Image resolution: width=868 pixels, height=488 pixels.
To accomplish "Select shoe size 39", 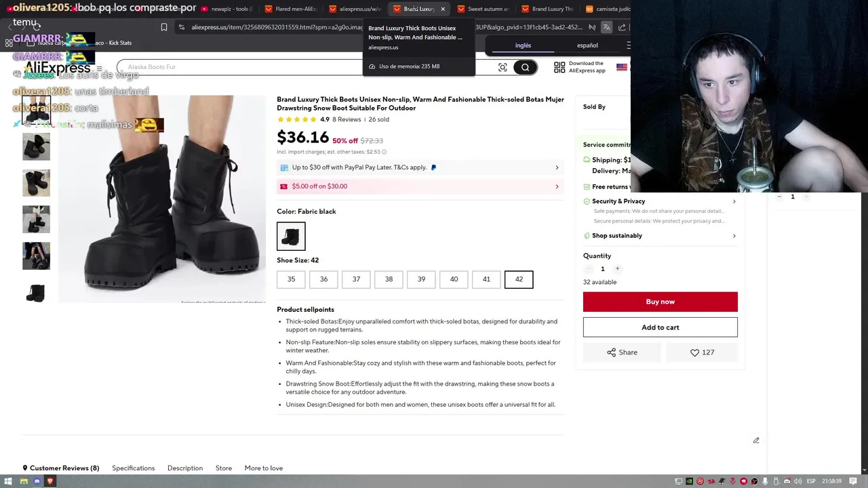I will coord(421,279).
